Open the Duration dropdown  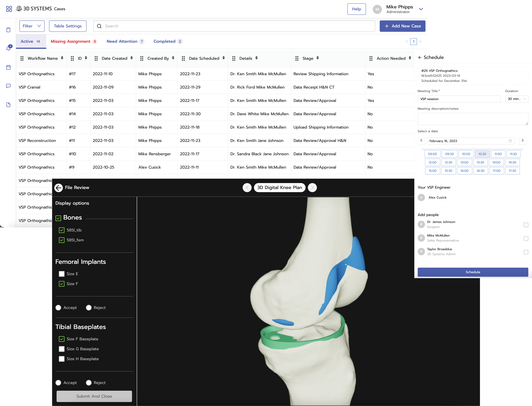pos(517,99)
